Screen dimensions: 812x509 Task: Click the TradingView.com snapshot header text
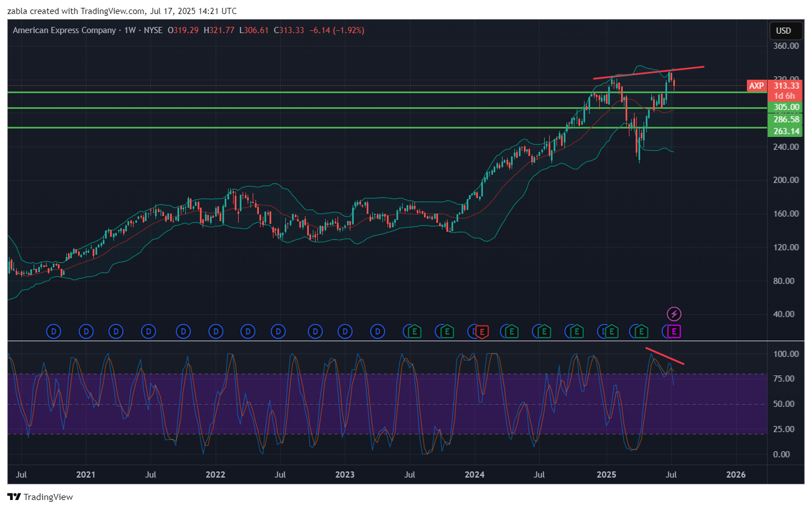coord(122,11)
